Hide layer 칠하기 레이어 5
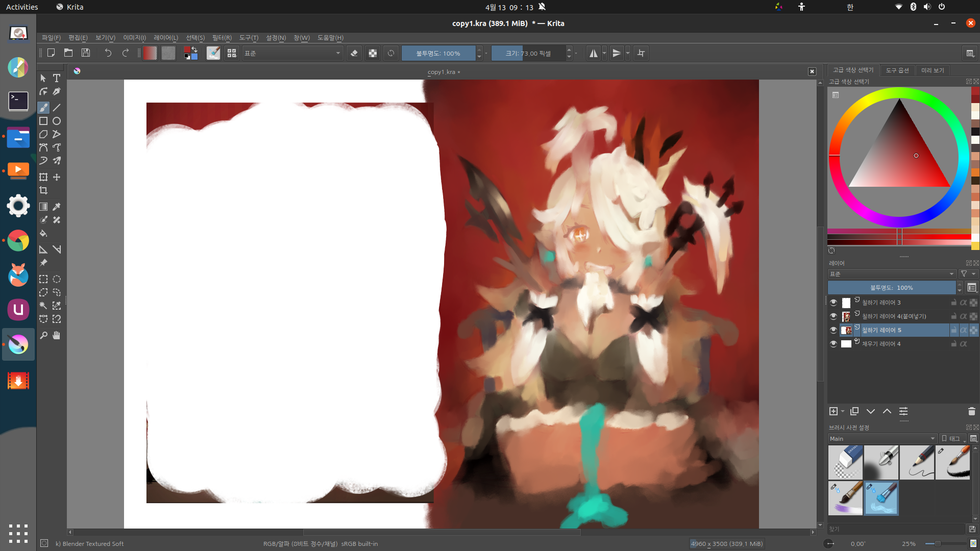 pos(834,330)
